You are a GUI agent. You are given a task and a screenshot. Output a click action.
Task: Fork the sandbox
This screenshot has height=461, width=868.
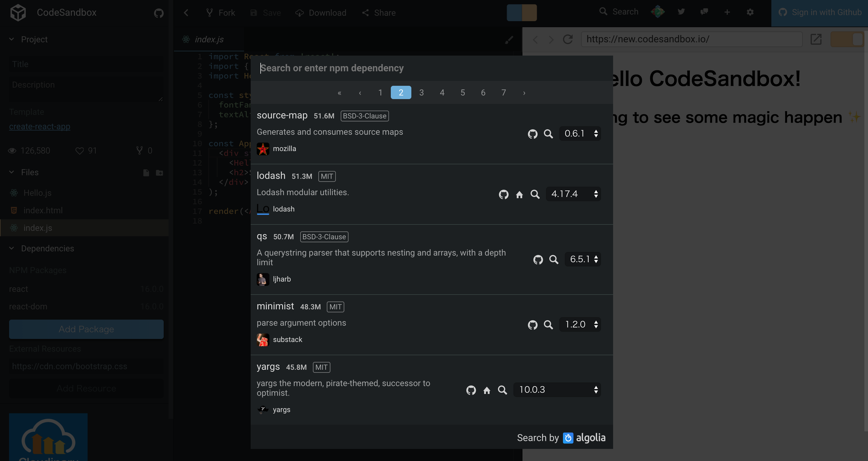[x=220, y=13]
